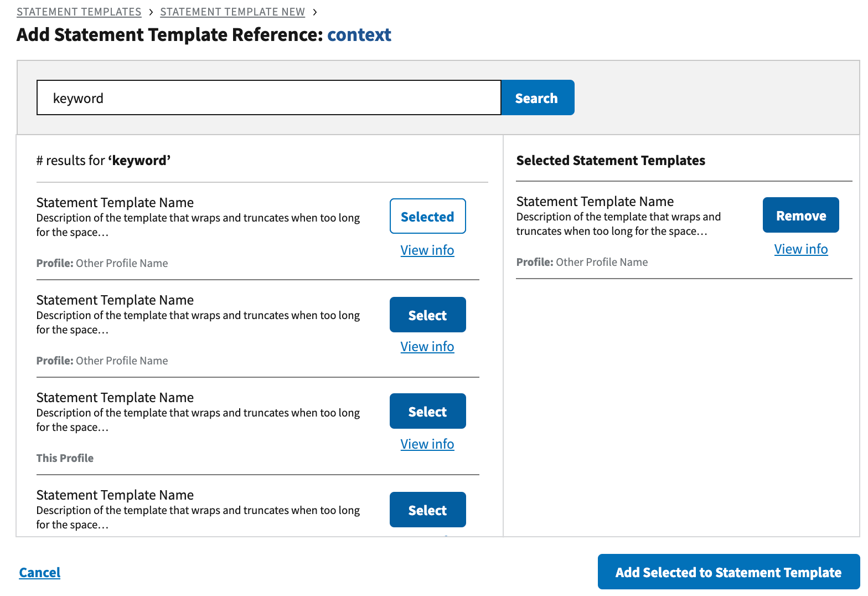Click Add Selected to Statement Template

[x=728, y=572]
